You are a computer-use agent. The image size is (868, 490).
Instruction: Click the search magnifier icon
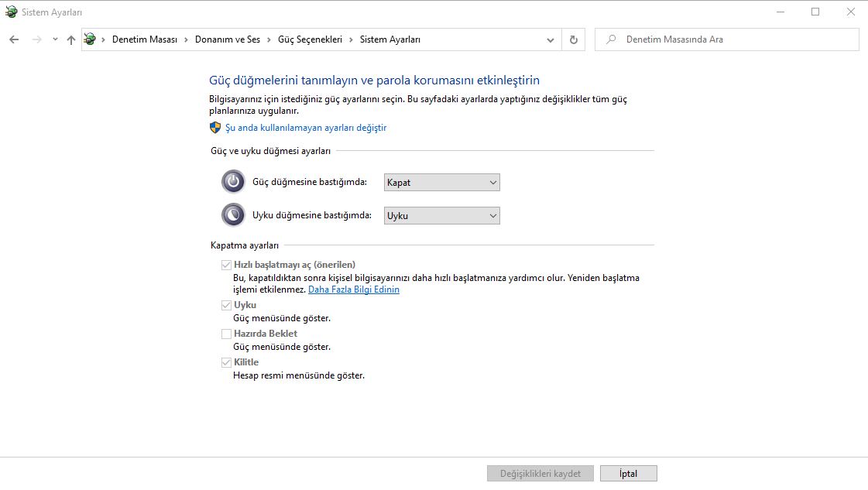coord(611,39)
